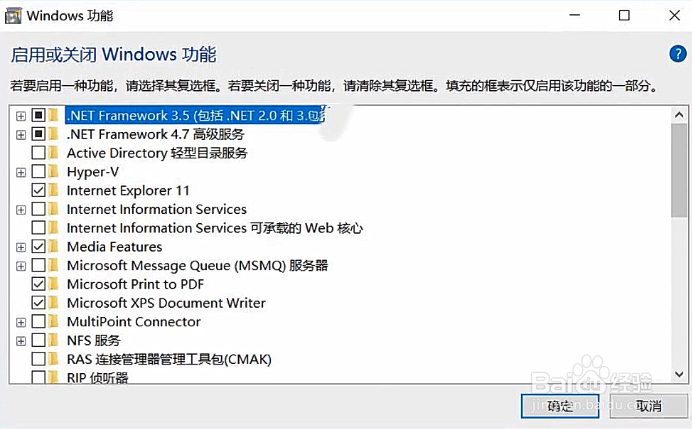Image resolution: width=692 pixels, height=429 pixels.
Task: Click the 取消 button
Action: point(648,406)
